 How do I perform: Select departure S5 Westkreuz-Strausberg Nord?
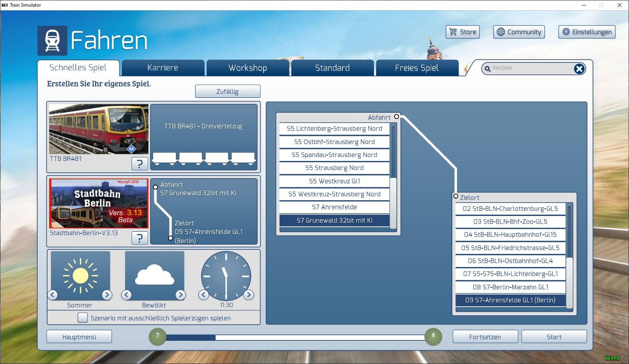pos(335,194)
